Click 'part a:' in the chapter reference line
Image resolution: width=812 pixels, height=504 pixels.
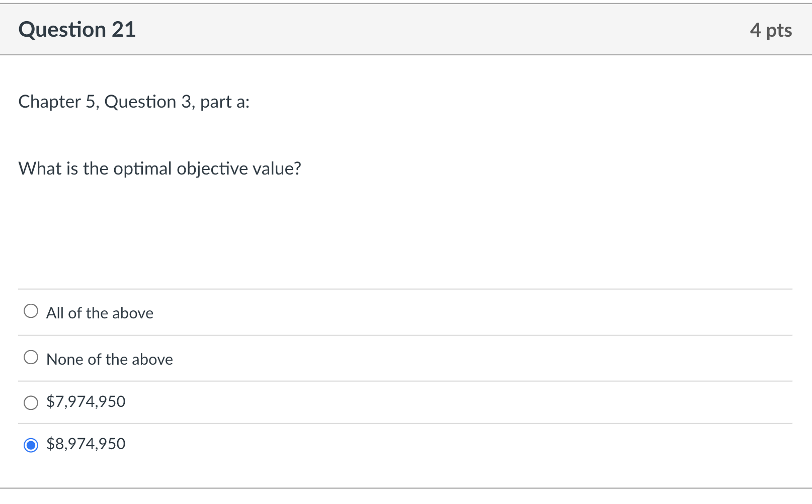225,102
